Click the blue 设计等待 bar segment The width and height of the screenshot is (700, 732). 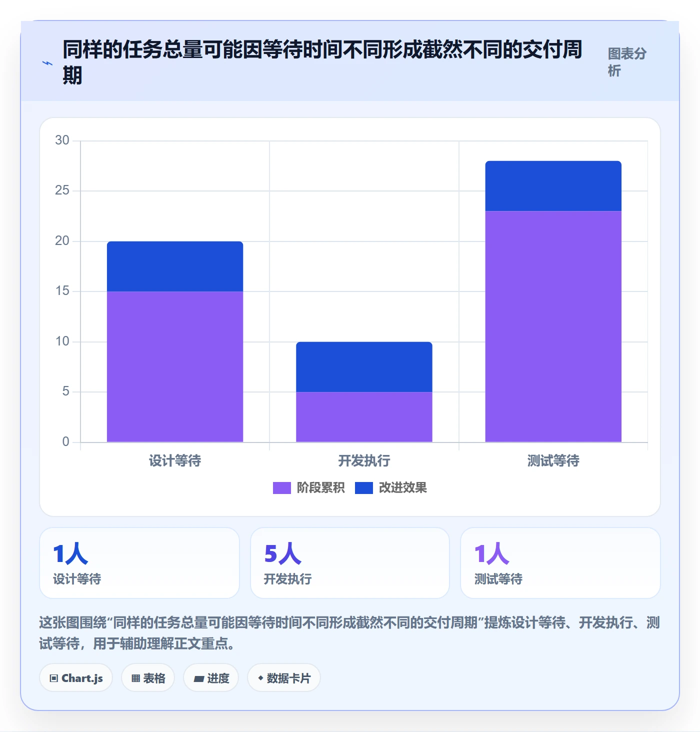[x=175, y=266]
